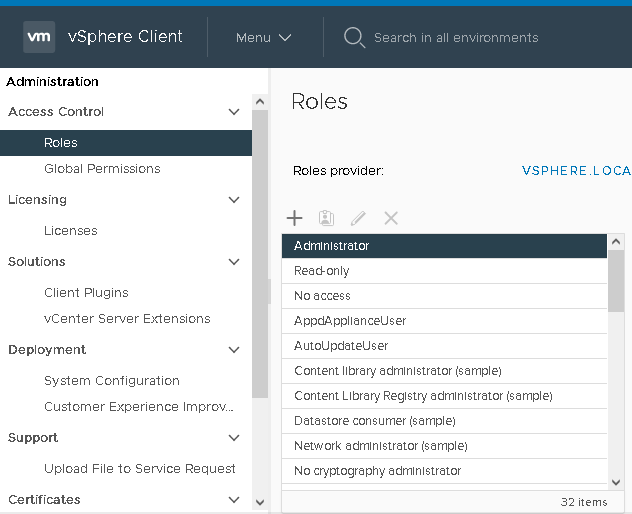Click the roles list scrollbar thumb
The width and height of the screenshot is (632, 514).
[x=615, y=281]
